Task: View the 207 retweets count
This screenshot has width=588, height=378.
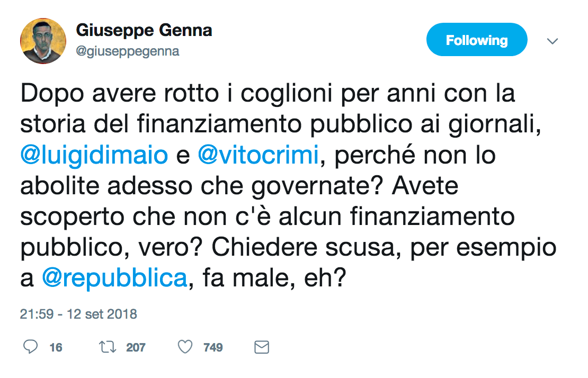Action: click(136, 348)
